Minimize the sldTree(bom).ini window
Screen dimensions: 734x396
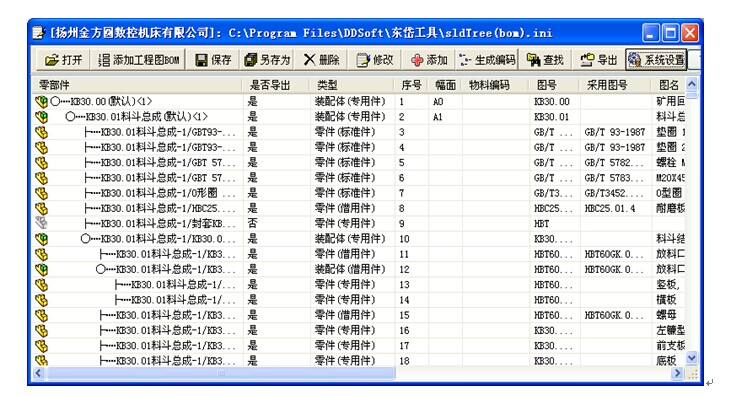click(650, 33)
